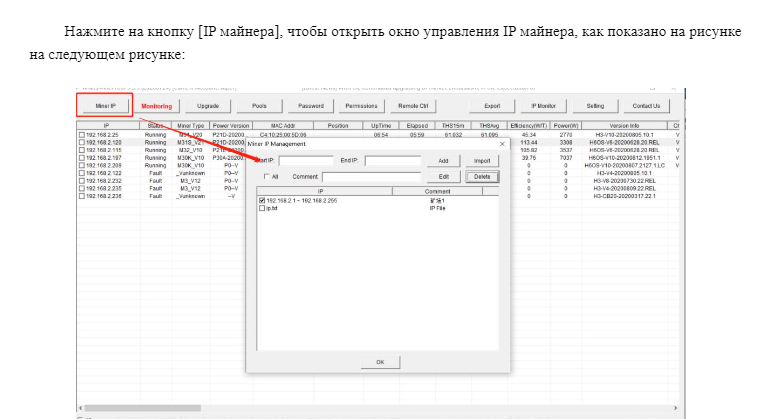The width and height of the screenshot is (780, 419).
Task: Sort by the Power(W) column header
Action: (x=566, y=126)
